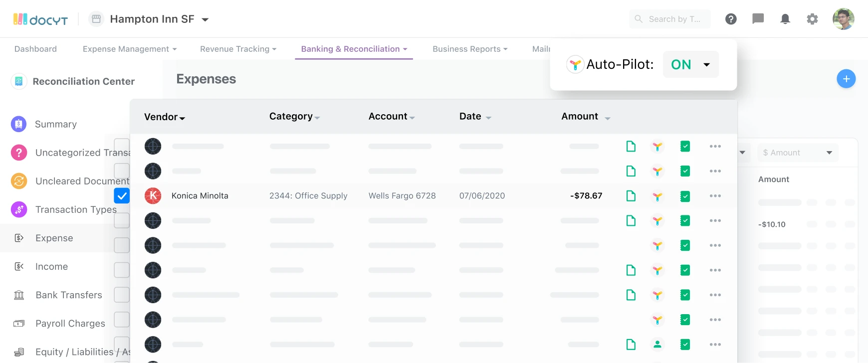Click the document icon in the first row
Screen dimensions: 868x363
[x=631, y=146]
